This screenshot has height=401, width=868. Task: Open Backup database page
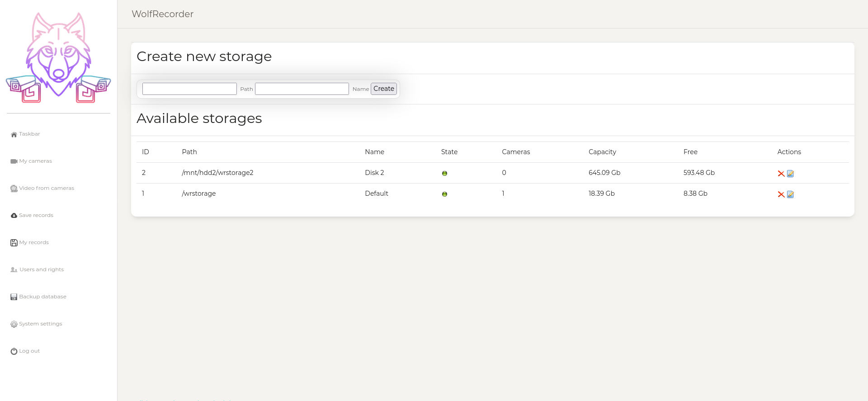42,297
